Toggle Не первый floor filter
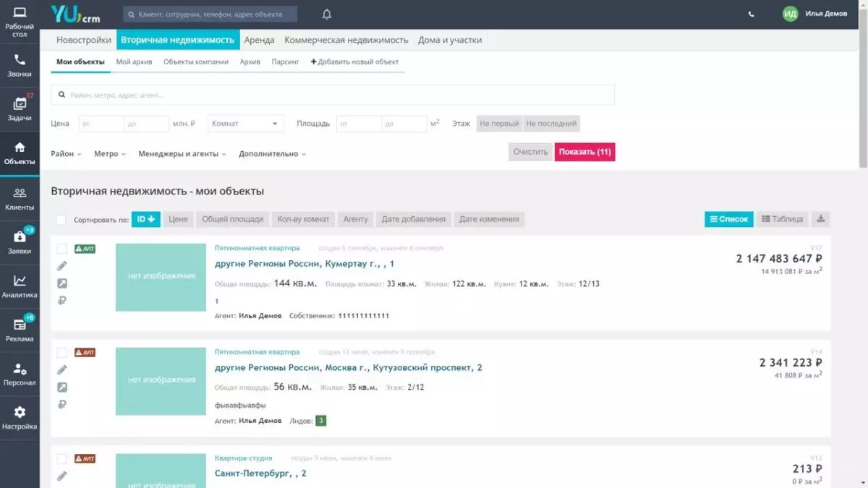Viewport: 868px width, 488px height. click(499, 124)
